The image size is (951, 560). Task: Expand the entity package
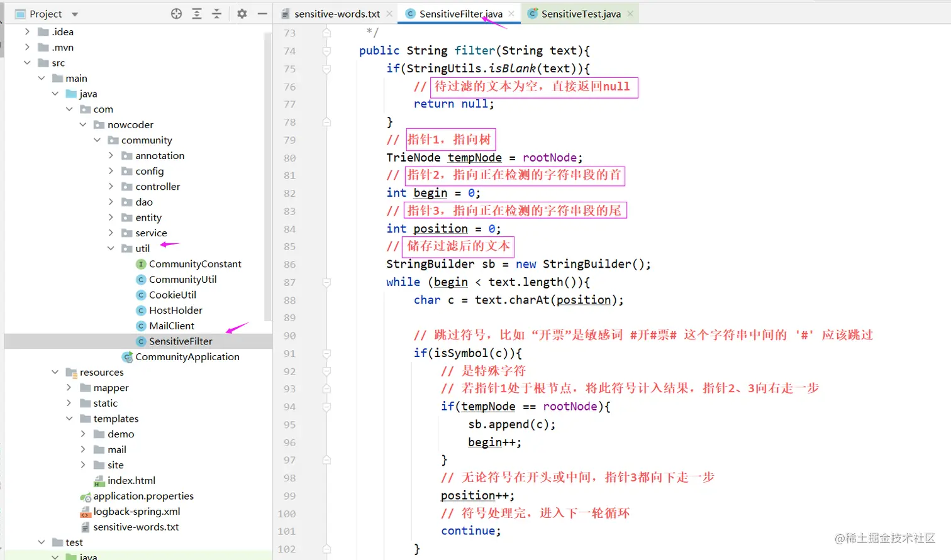pos(111,217)
